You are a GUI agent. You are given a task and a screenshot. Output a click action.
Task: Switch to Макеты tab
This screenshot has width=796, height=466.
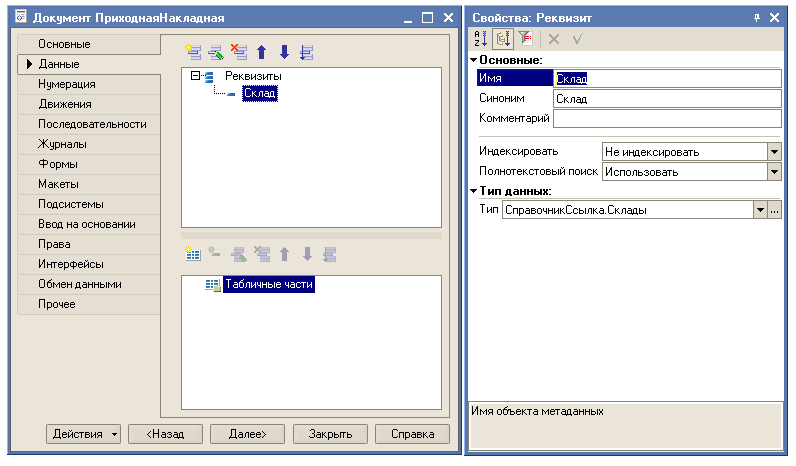pos(89,184)
